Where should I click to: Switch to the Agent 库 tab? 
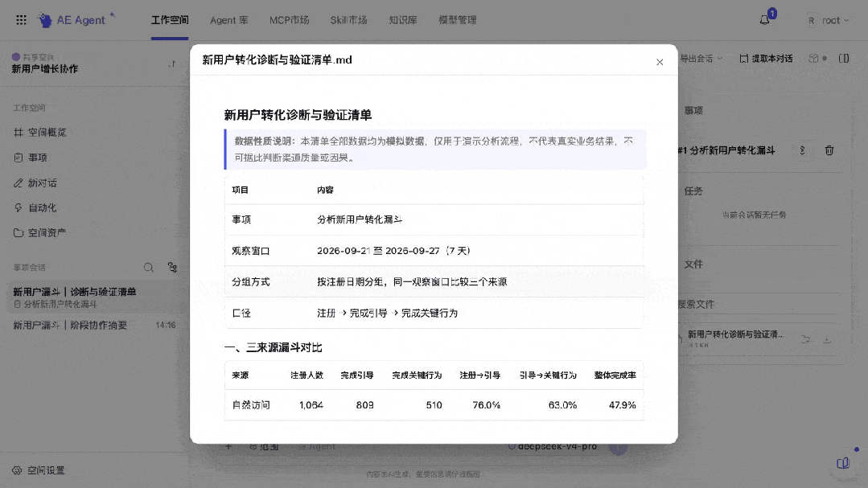tap(229, 20)
